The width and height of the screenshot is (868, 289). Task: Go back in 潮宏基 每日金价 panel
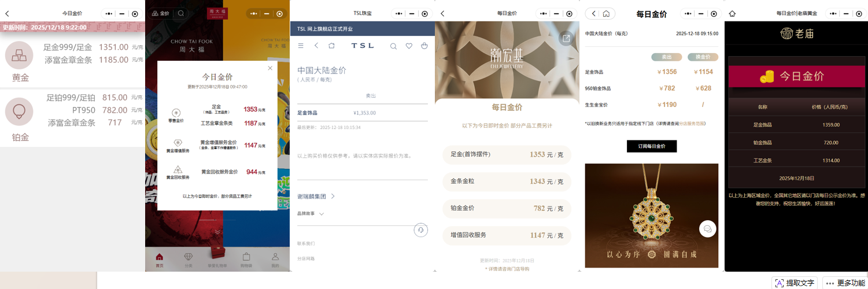[x=442, y=13]
